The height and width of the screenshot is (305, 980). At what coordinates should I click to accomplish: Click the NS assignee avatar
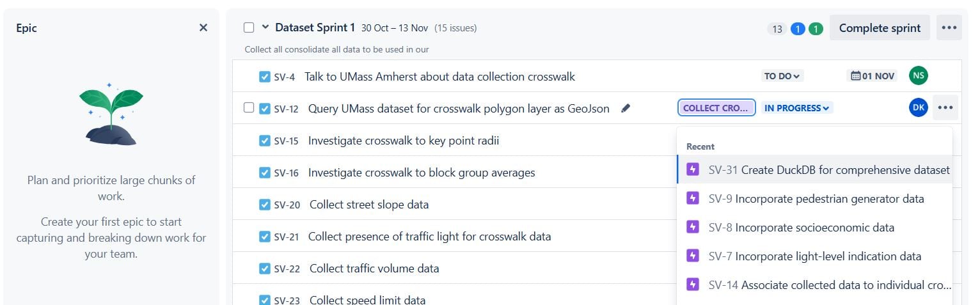tap(919, 75)
